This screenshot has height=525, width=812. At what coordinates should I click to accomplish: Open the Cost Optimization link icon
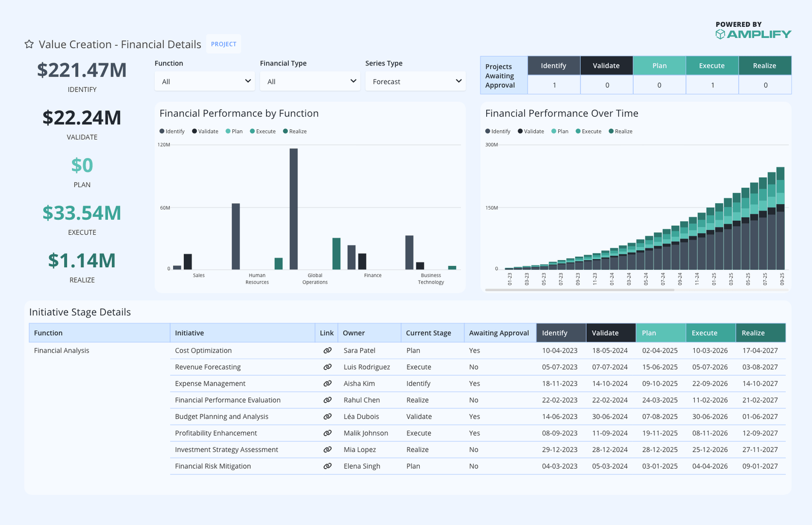pyautogui.click(x=327, y=351)
